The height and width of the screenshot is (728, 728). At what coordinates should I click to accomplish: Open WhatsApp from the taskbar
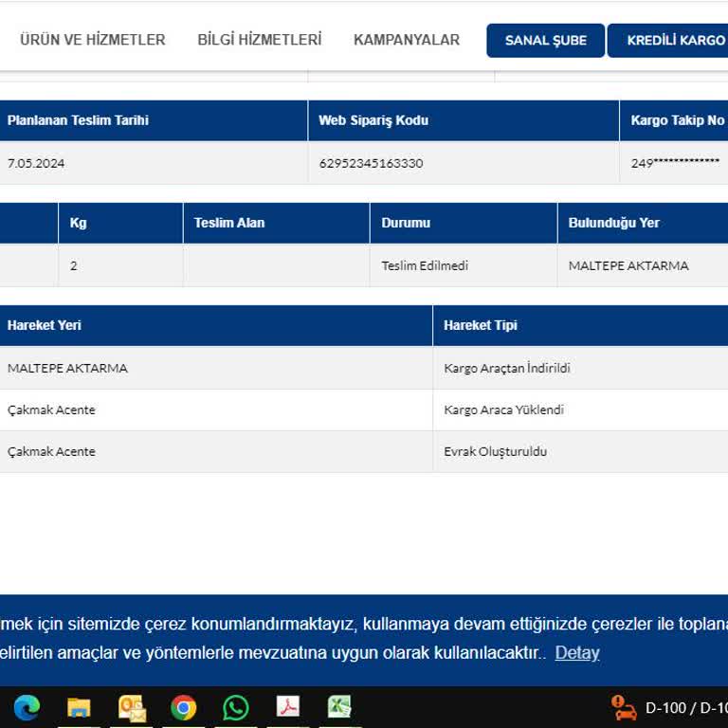point(236,707)
